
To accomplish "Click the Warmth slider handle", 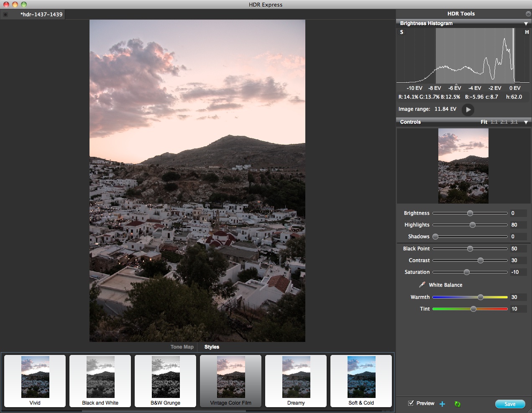I will 481,297.
